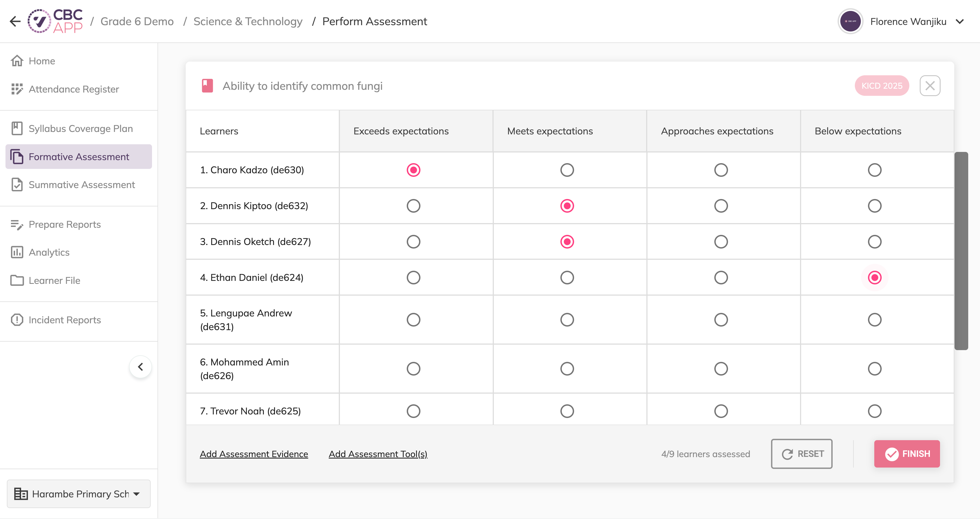Click the user avatar image
This screenshot has width=980, height=519.
tap(850, 21)
